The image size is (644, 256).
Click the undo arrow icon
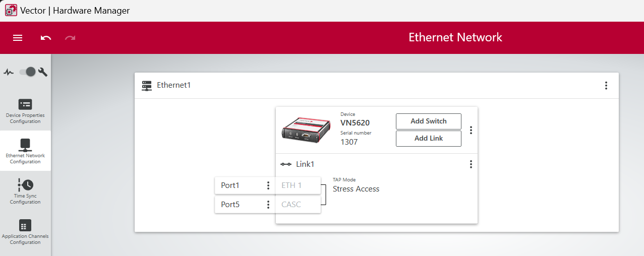pyautogui.click(x=46, y=38)
